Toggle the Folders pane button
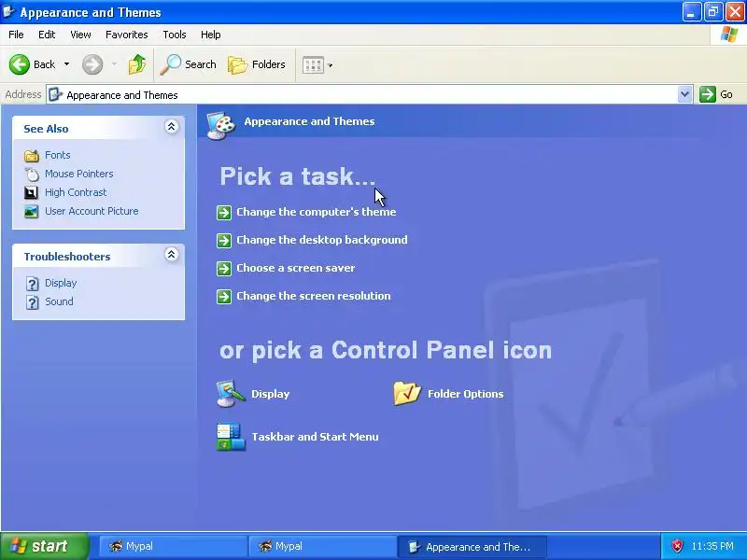This screenshot has height=560, width=747. tap(257, 64)
